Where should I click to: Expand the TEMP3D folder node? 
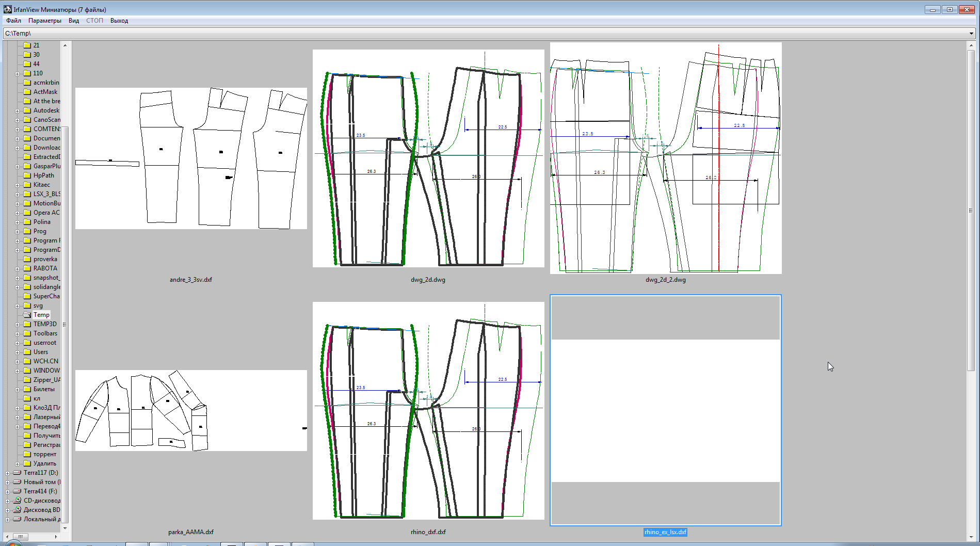(x=17, y=325)
